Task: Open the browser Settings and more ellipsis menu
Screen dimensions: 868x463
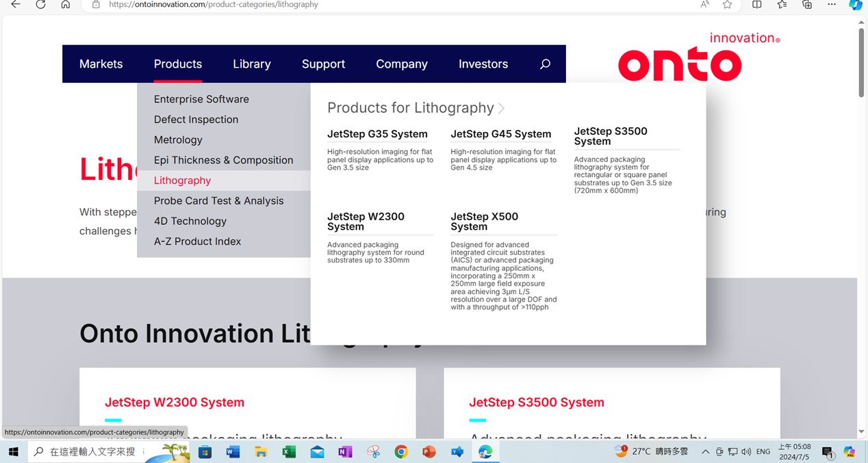Action: [831, 5]
